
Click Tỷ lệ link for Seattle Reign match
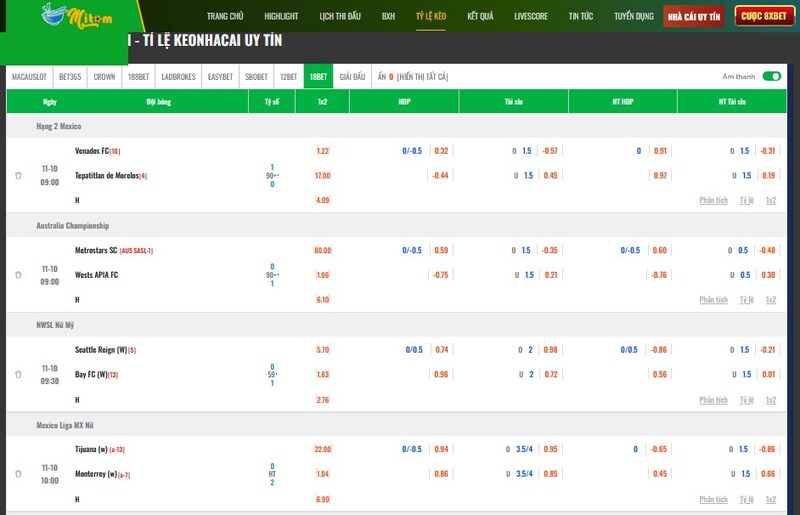coord(746,400)
